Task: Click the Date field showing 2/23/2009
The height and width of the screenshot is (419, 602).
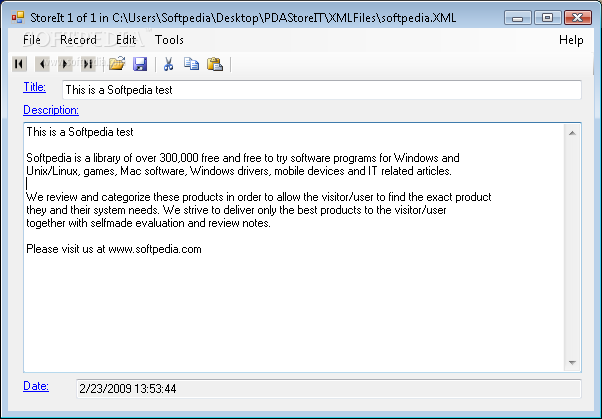Action: [329, 389]
